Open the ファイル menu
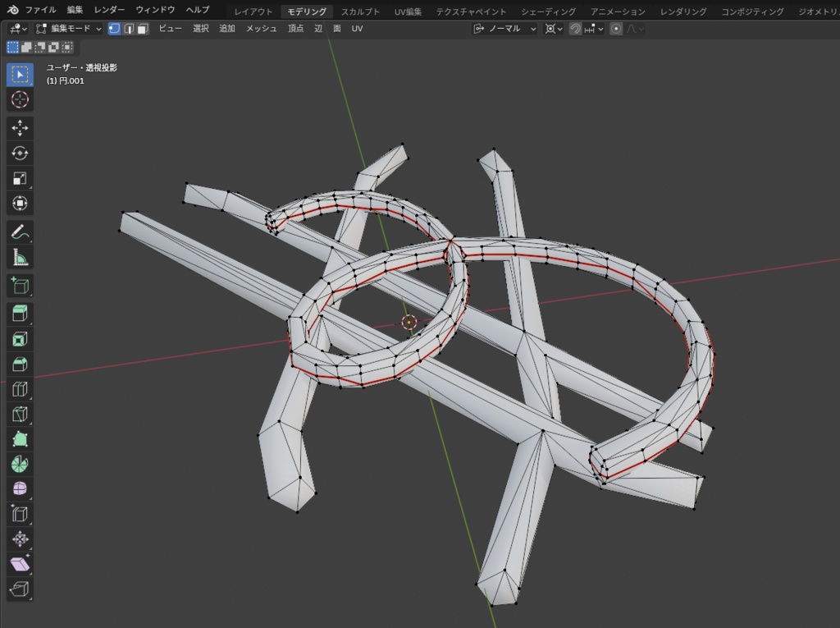Image resolution: width=840 pixels, height=628 pixels. [x=41, y=10]
